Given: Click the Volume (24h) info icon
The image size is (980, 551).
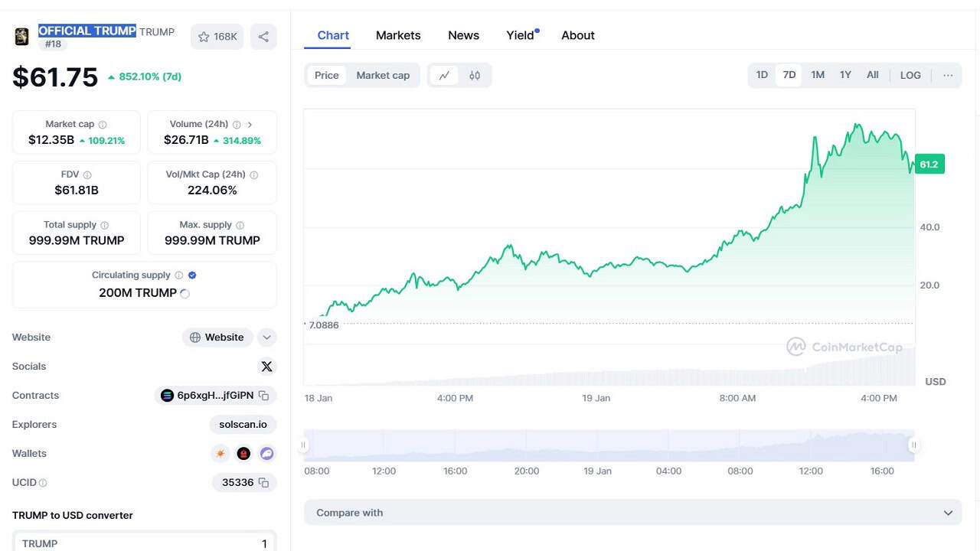Looking at the screenshot, I should tap(237, 124).
